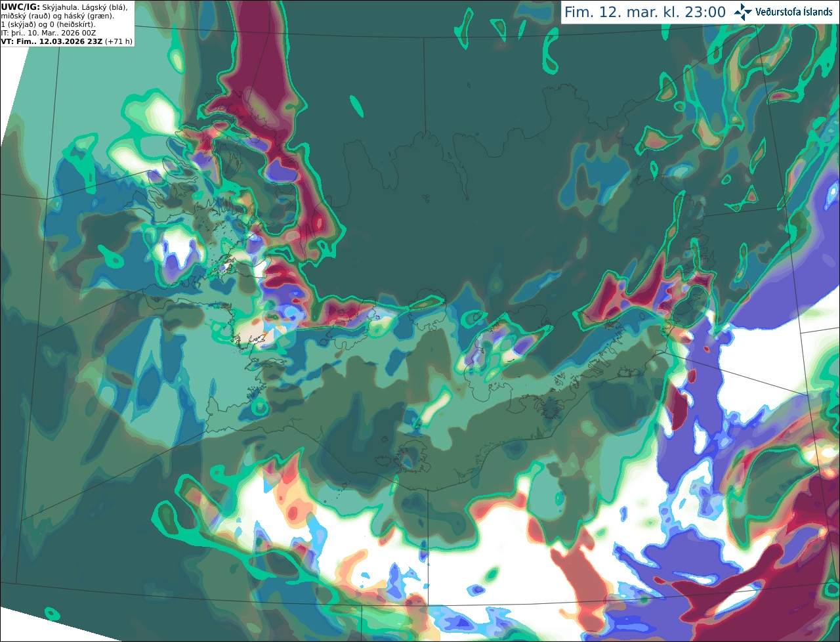Click the 'Veðurstofa Íslands' text label
The width and height of the screenshot is (840, 642).
(x=794, y=12)
